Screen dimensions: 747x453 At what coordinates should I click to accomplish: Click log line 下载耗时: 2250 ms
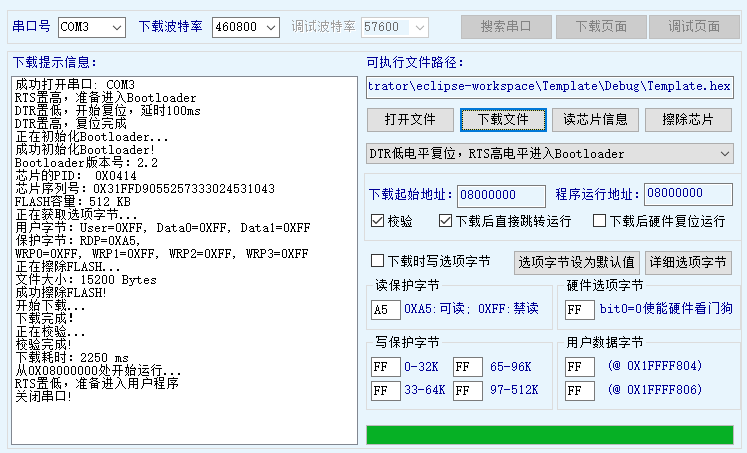72,358
